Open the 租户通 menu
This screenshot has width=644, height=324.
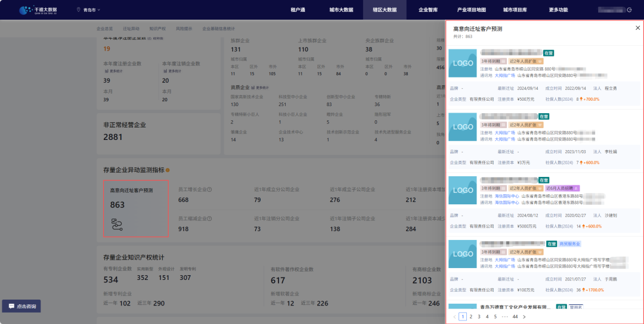pyautogui.click(x=298, y=10)
